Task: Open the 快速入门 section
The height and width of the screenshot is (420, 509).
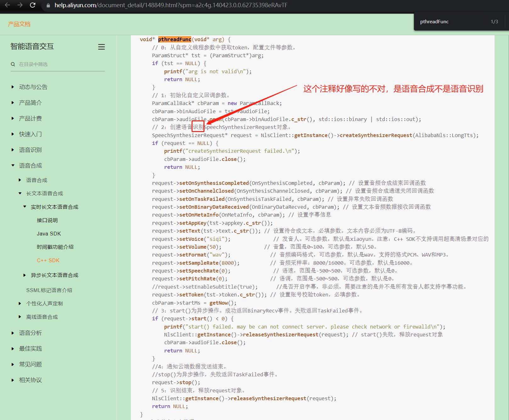Action: point(30,134)
